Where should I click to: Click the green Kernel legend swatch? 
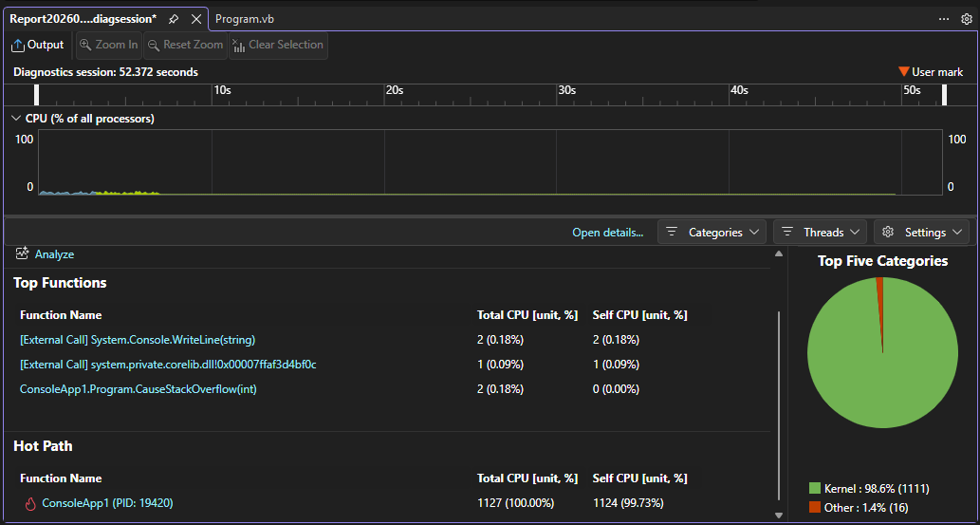pyautogui.click(x=815, y=488)
